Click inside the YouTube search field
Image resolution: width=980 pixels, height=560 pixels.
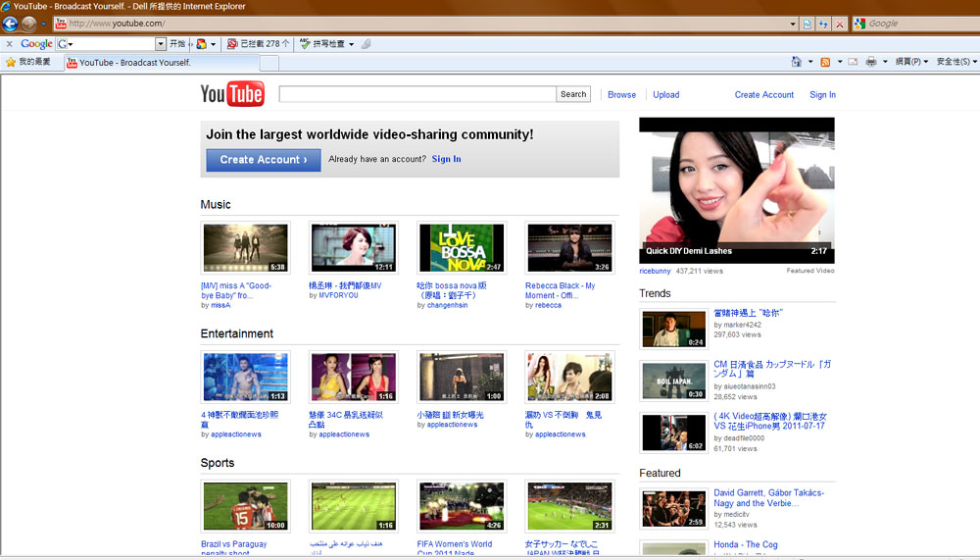pos(416,94)
